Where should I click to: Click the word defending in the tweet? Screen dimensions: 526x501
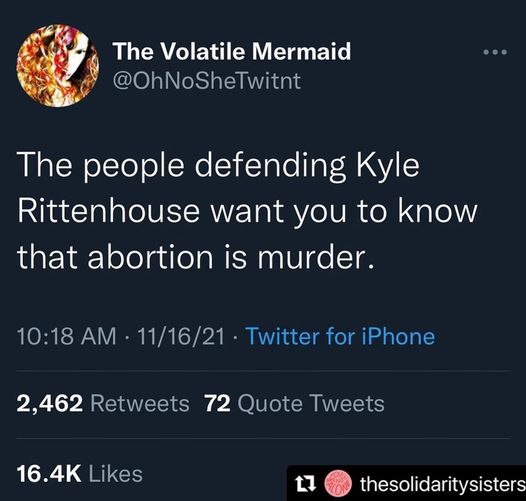pyautogui.click(x=270, y=166)
